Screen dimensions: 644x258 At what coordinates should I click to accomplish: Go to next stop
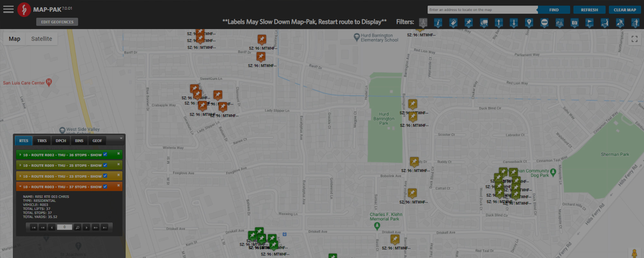click(x=86, y=227)
